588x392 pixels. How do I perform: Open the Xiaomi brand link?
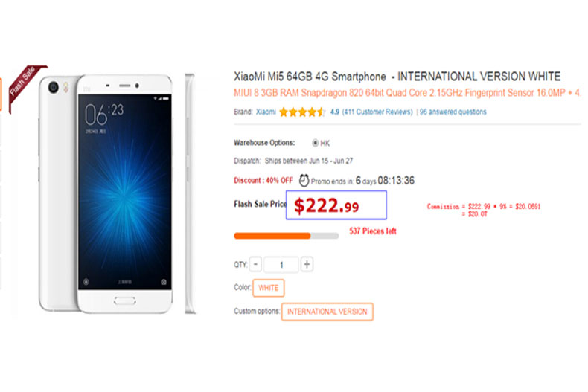click(266, 112)
